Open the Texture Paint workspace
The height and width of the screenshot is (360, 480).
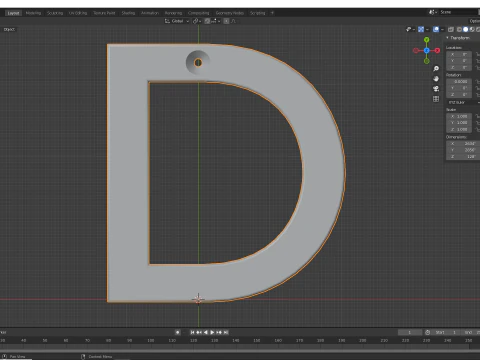tap(104, 13)
